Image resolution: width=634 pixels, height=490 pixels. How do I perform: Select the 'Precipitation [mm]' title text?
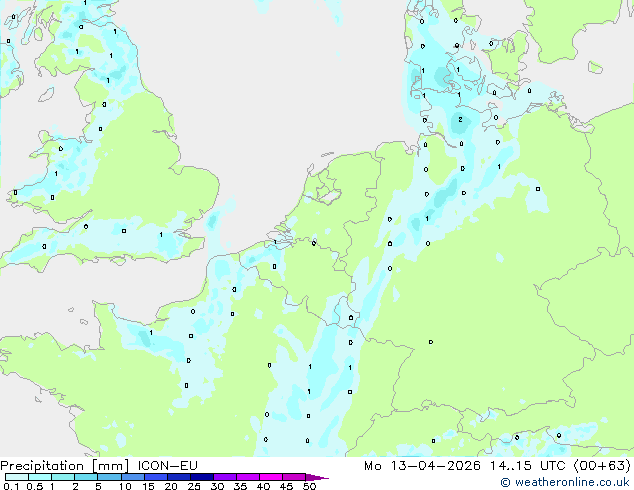pyautogui.click(x=65, y=466)
